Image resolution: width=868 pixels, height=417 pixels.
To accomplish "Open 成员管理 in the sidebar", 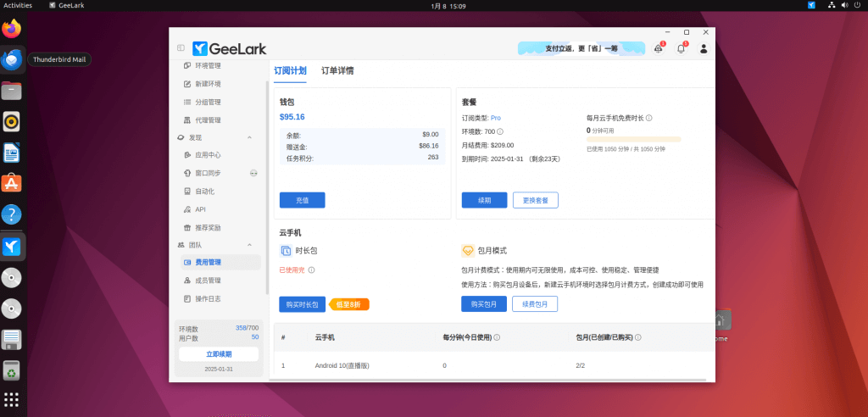I will point(208,281).
